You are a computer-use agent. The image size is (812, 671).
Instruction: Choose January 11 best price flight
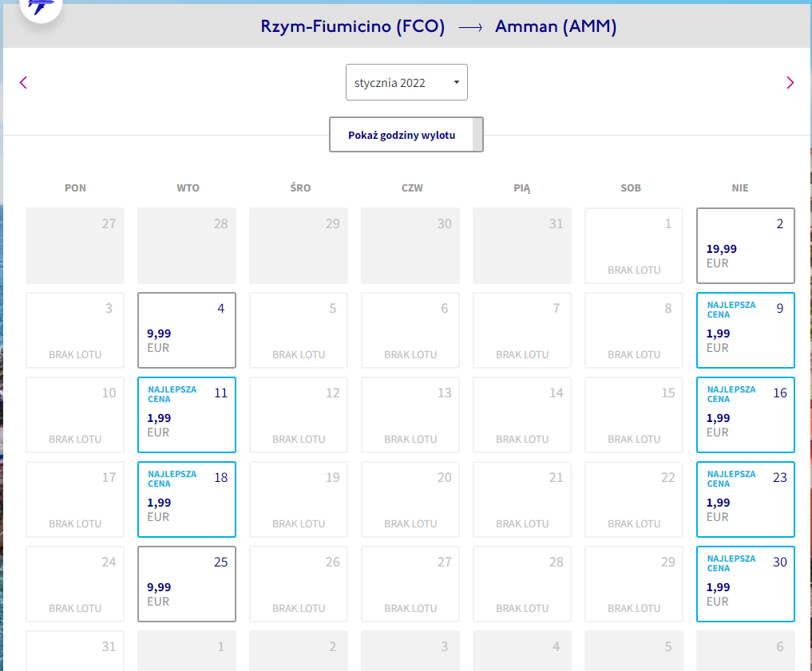[x=186, y=415]
